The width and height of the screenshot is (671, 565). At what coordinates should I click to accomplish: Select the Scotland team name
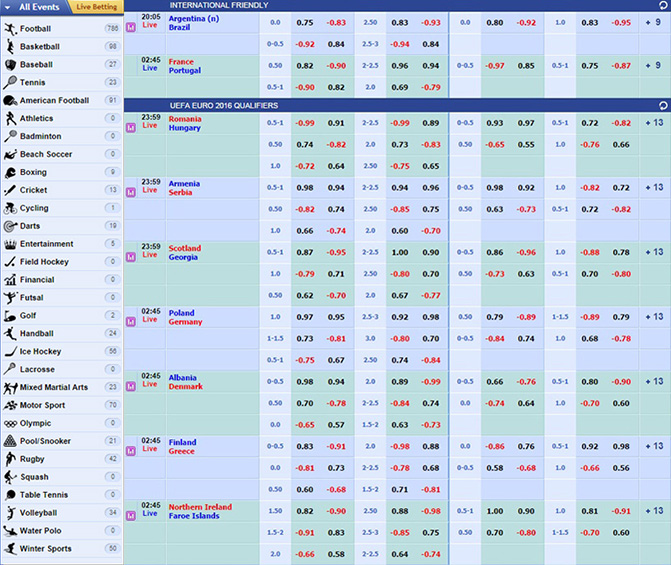[x=184, y=248]
